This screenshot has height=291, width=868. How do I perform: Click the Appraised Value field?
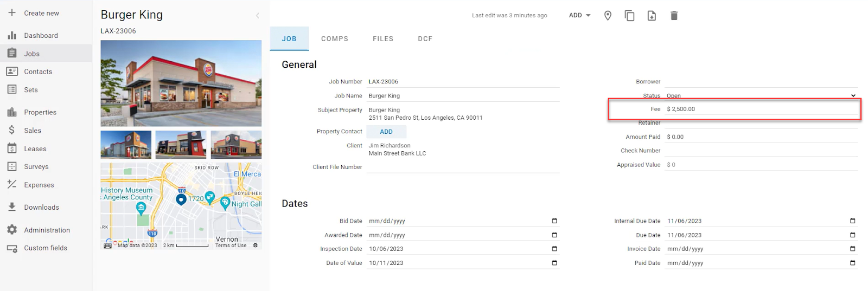761,165
